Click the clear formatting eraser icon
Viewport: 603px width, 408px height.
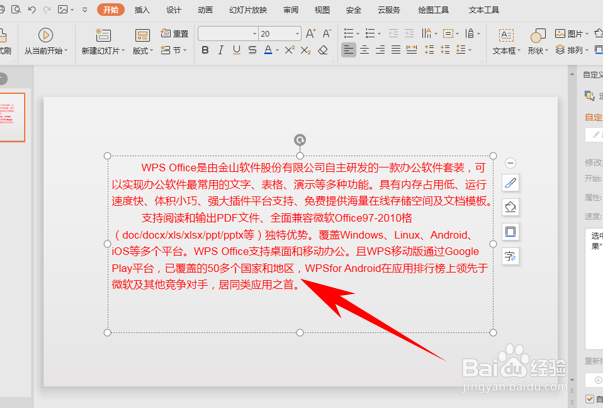click(323, 50)
